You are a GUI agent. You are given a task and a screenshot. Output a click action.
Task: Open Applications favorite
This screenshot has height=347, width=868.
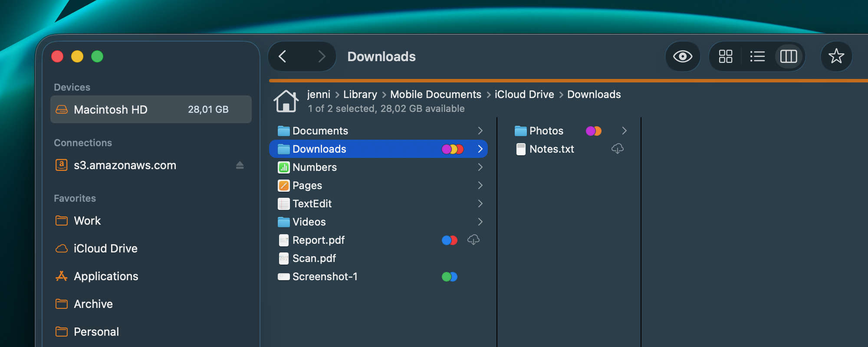[106, 276]
